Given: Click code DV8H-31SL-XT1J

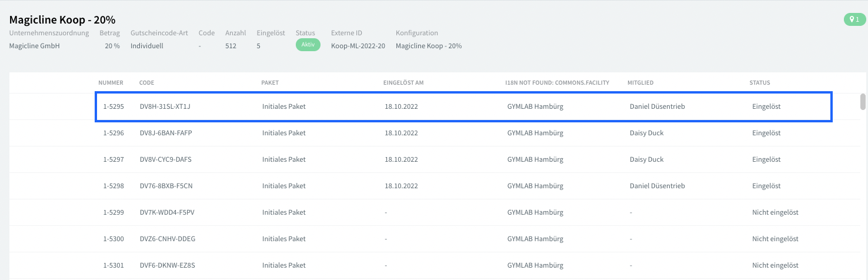Looking at the screenshot, I should [x=165, y=107].
